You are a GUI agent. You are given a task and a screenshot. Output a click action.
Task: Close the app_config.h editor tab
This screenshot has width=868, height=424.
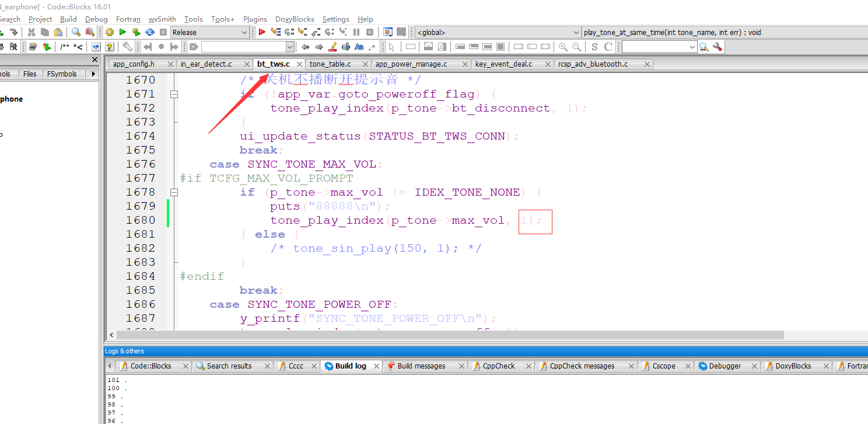click(170, 64)
